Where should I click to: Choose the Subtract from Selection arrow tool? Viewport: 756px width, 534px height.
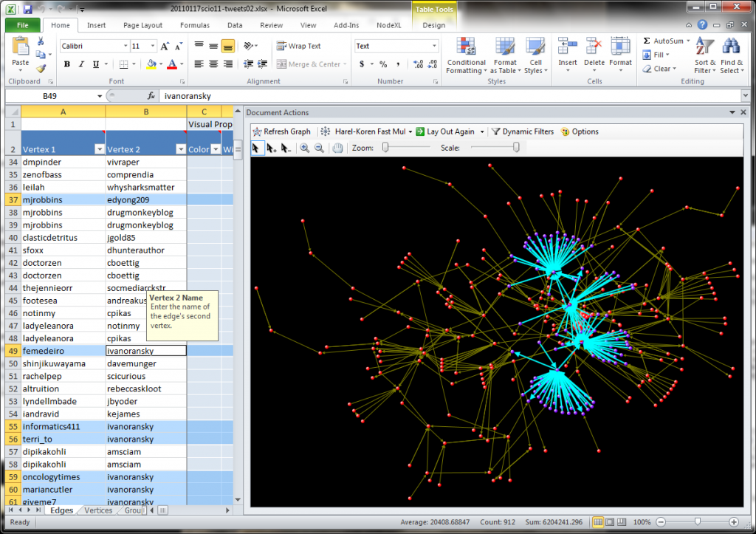coord(286,148)
